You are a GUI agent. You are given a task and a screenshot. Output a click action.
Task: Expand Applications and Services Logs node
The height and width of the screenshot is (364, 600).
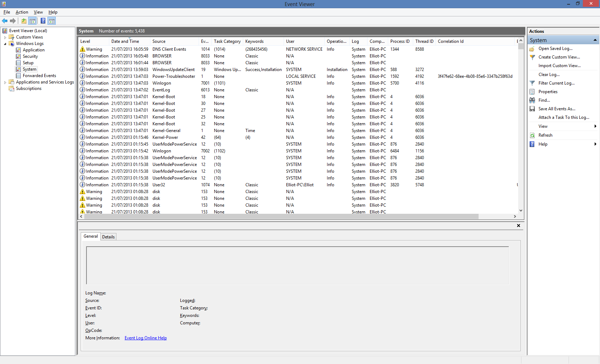click(5, 82)
